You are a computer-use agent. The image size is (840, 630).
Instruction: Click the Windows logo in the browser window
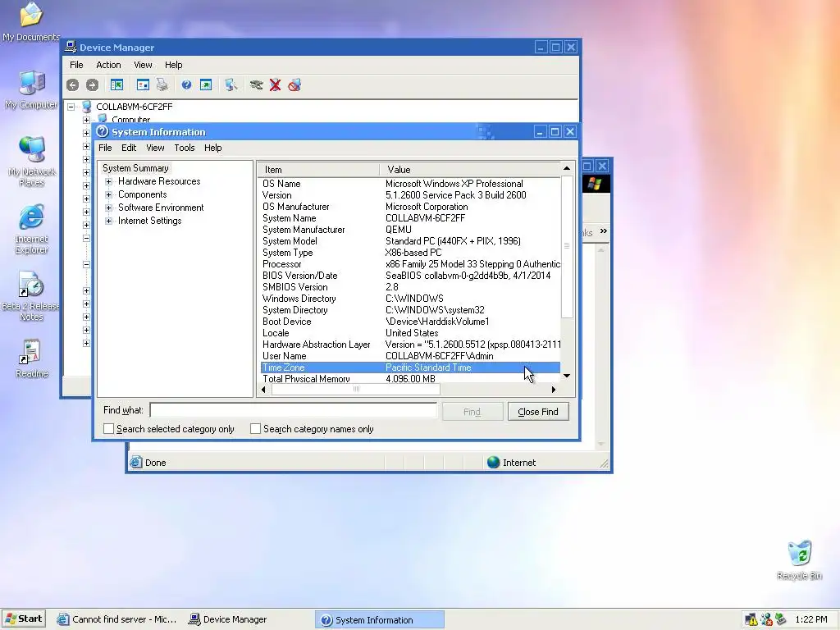594,184
